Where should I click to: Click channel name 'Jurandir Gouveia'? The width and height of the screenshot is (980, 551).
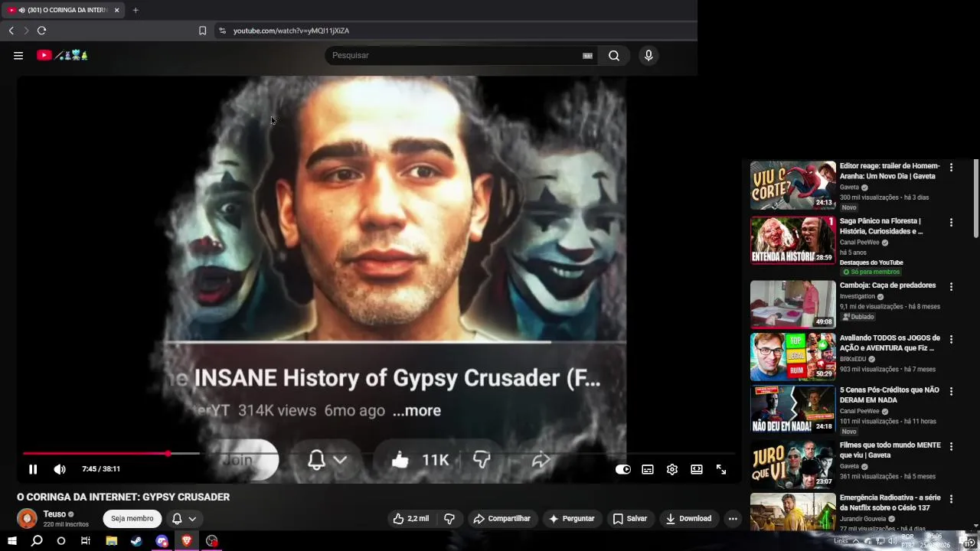coord(864,519)
